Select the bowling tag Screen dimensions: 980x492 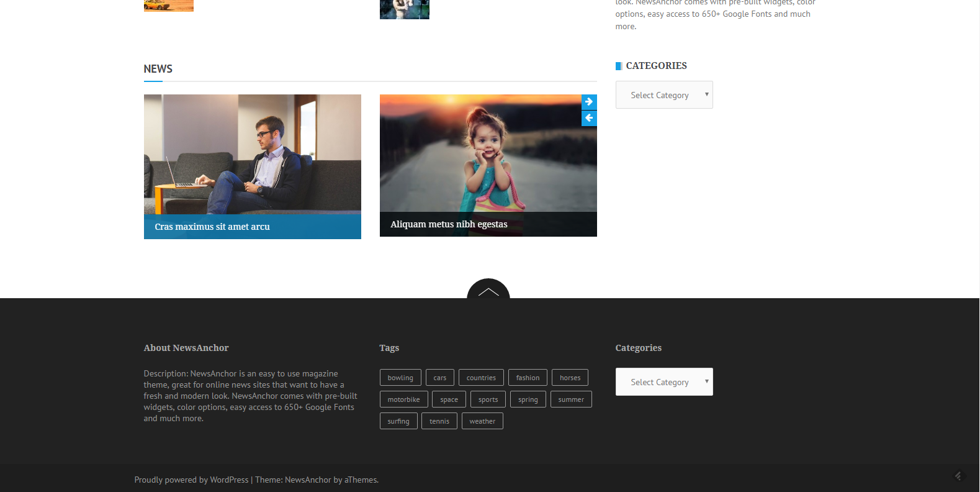(400, 378)
